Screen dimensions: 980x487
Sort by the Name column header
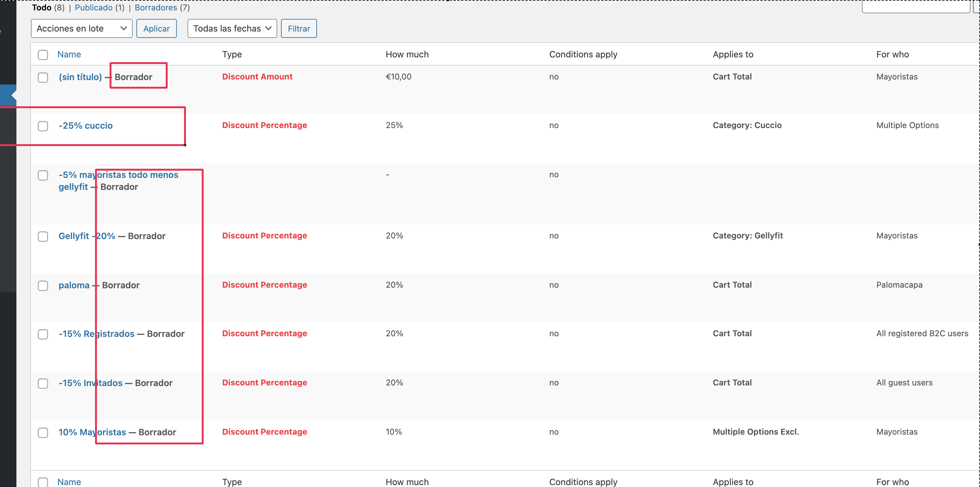(69, 54)
